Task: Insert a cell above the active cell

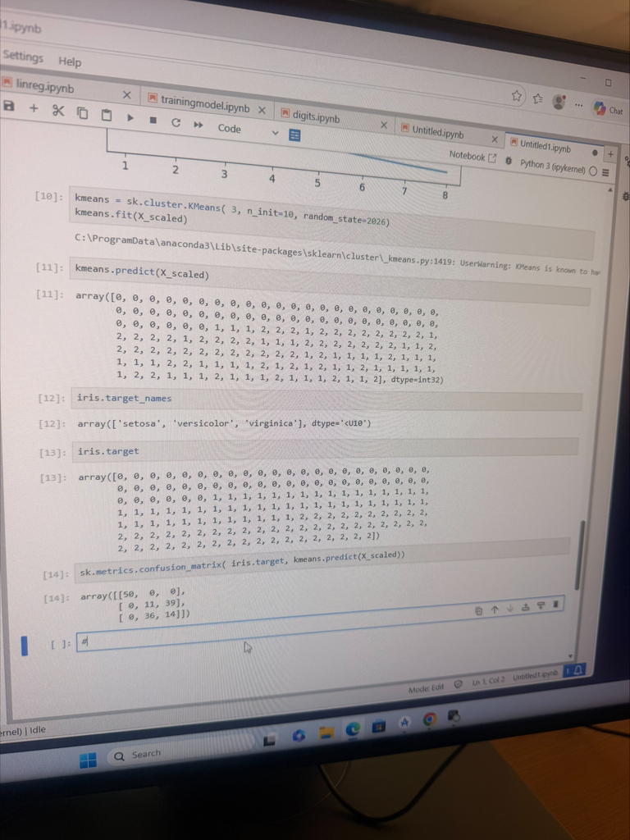Action: [x=525, y=606]
